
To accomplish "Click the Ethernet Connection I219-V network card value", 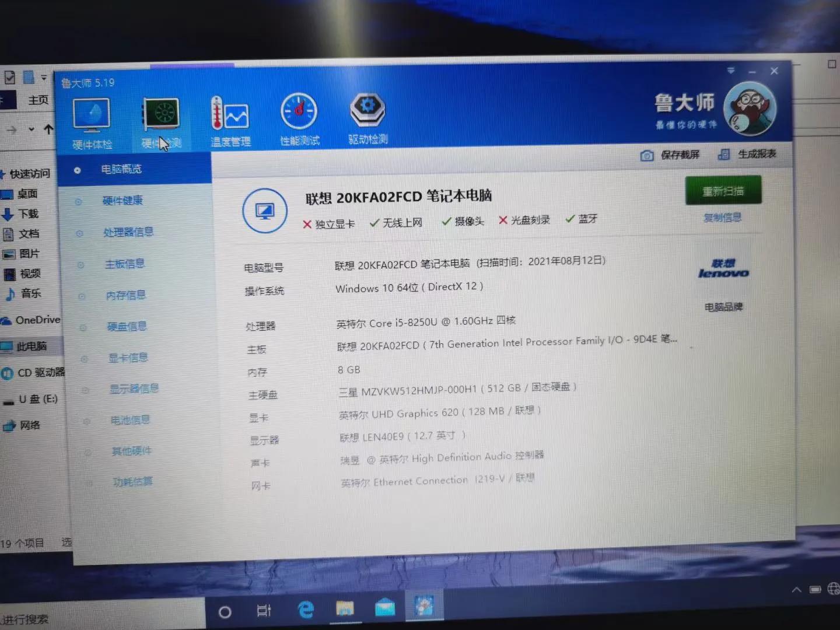I will click(437, 481).
